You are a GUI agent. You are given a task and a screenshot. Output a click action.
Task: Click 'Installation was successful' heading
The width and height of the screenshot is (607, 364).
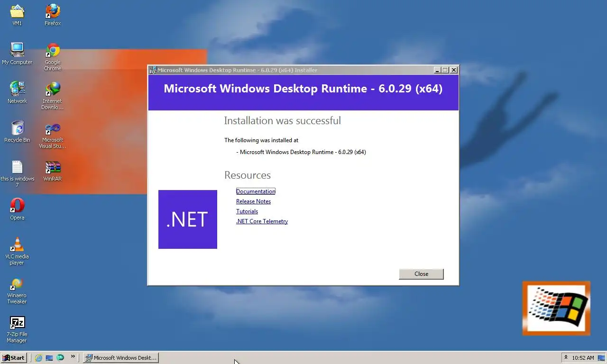[283, 120]
